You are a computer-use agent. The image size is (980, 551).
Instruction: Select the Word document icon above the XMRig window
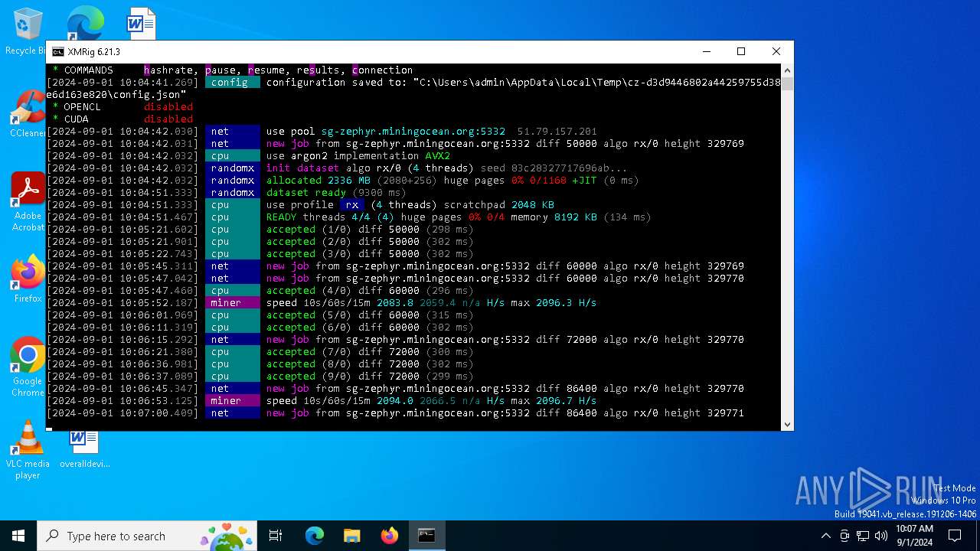click(141, 23)
